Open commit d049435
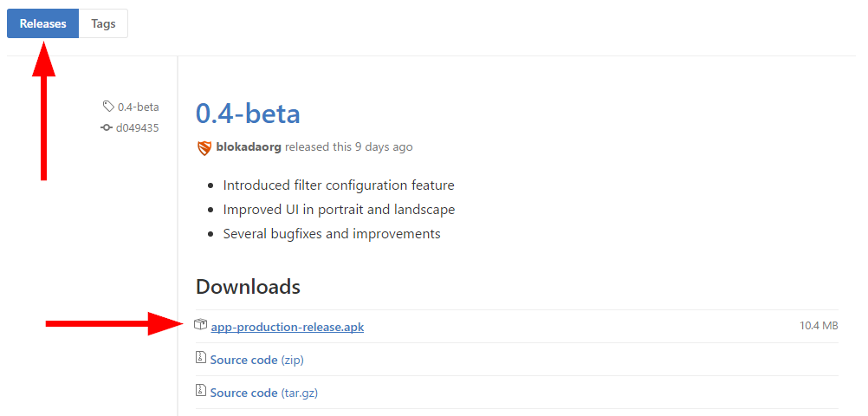This screenshot has width=868, height=416. coord(137,128)
